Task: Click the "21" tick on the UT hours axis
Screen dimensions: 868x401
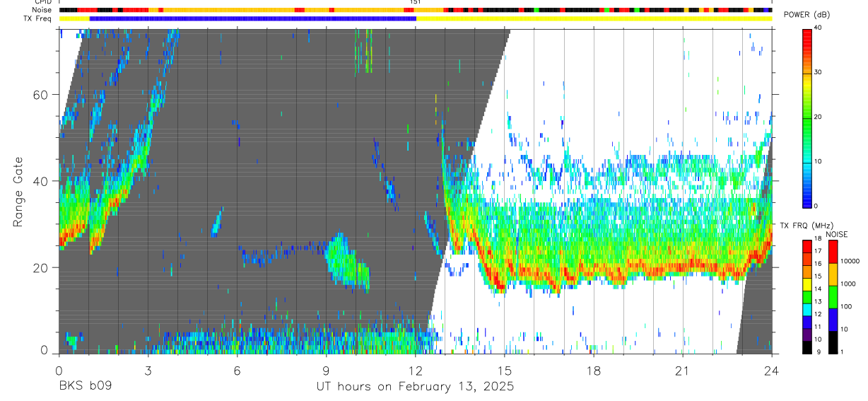Action: pos(683,369)
